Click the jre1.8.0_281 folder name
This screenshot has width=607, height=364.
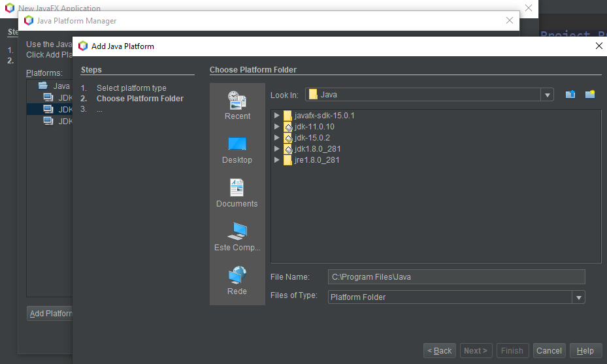coord(317,160)
